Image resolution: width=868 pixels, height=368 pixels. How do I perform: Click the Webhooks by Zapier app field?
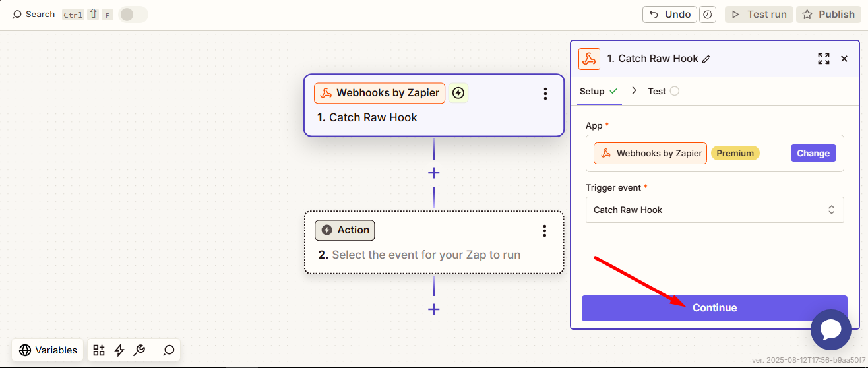pos(715,154)
